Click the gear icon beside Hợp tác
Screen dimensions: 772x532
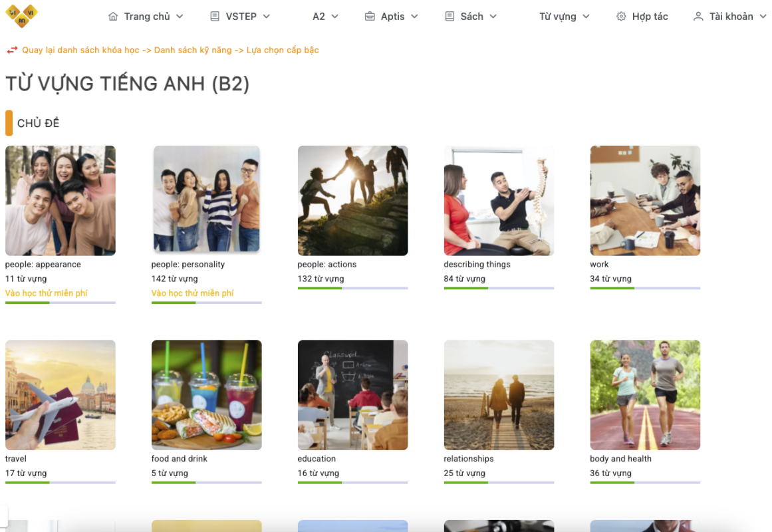(621, 16)
